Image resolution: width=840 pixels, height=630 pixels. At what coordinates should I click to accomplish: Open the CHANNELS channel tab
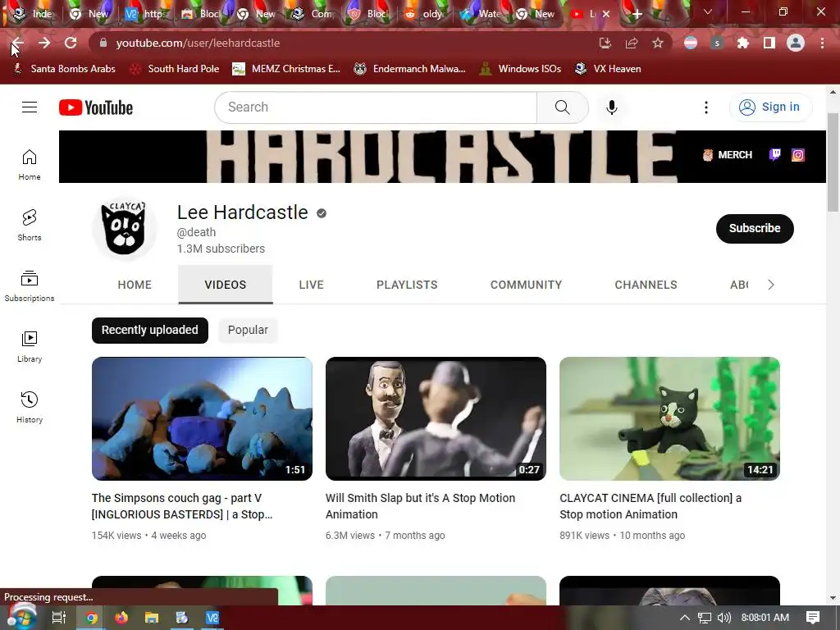646,285
